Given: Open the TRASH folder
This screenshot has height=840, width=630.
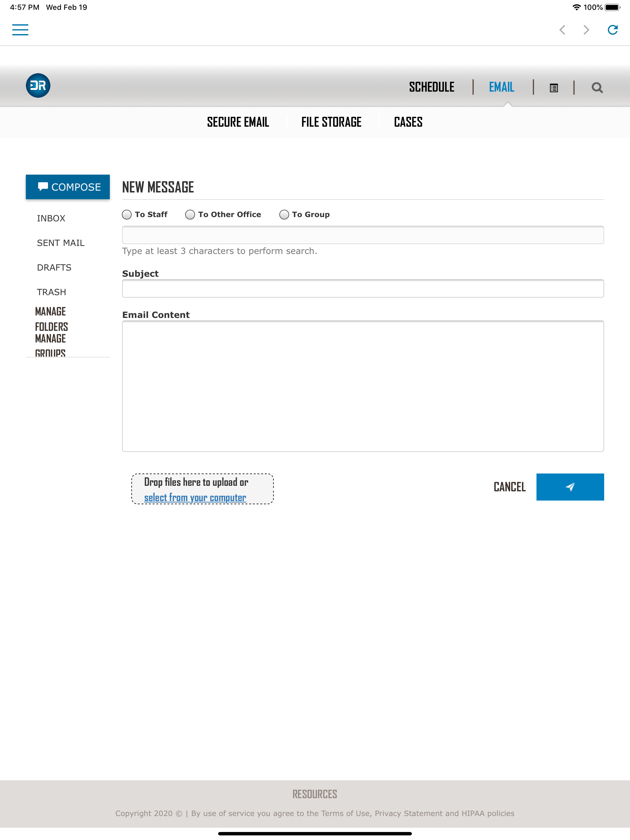Looking at the screenshot, I should coord(51,292).
